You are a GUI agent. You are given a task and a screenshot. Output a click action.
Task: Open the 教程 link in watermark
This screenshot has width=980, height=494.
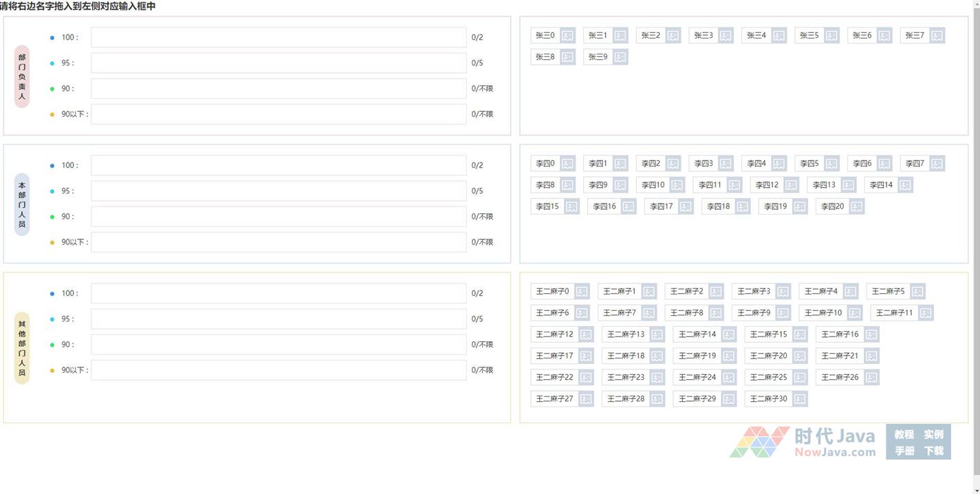click(x=904, y=434)
